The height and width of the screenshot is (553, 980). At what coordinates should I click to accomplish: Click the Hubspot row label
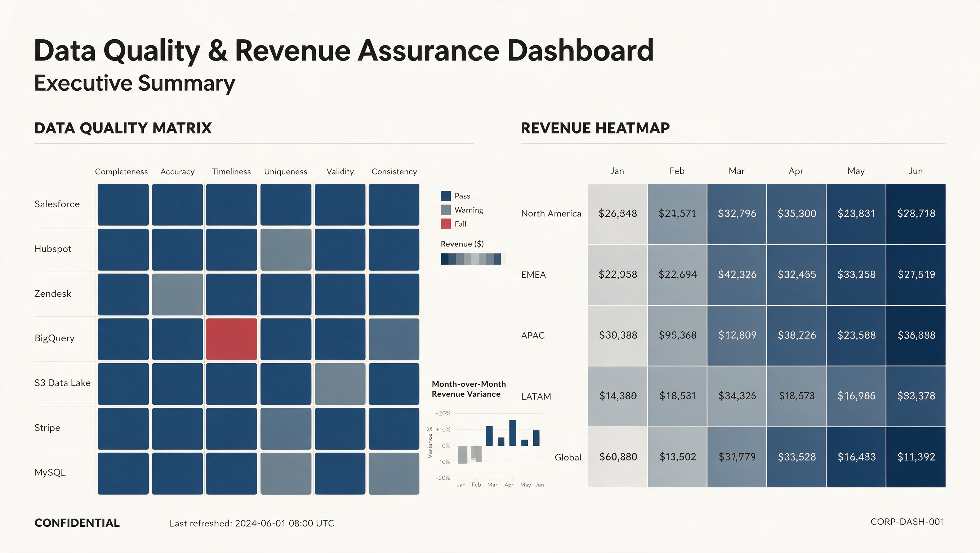(53, 249)
